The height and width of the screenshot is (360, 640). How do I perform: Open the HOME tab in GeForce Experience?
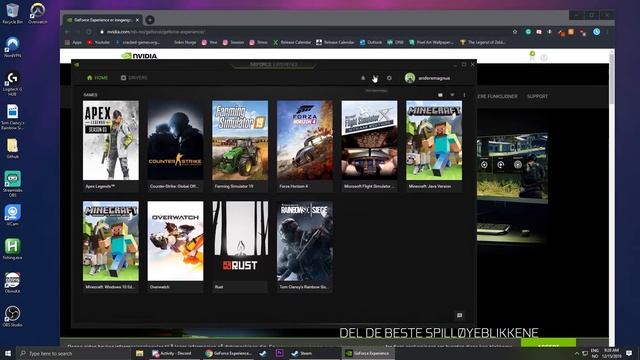(x=98, y=78)
